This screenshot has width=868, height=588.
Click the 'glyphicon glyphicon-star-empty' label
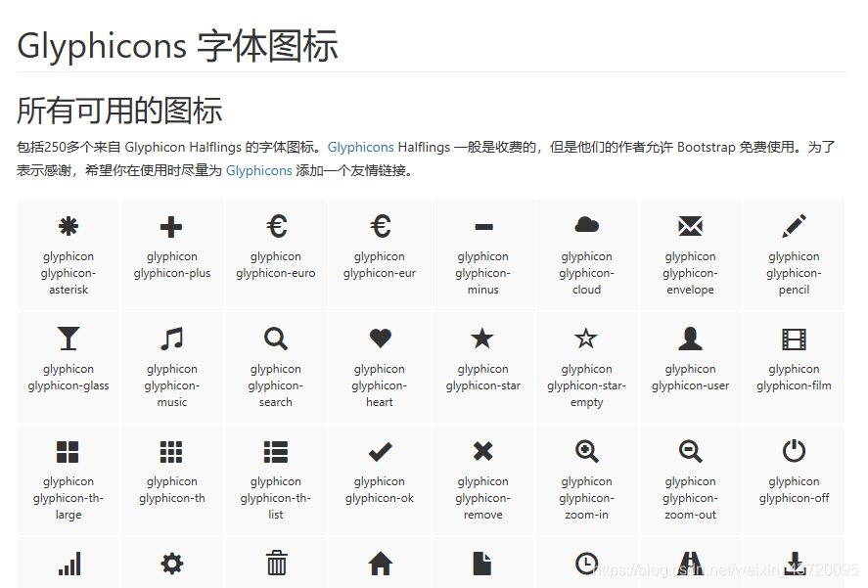pos(586,385)
